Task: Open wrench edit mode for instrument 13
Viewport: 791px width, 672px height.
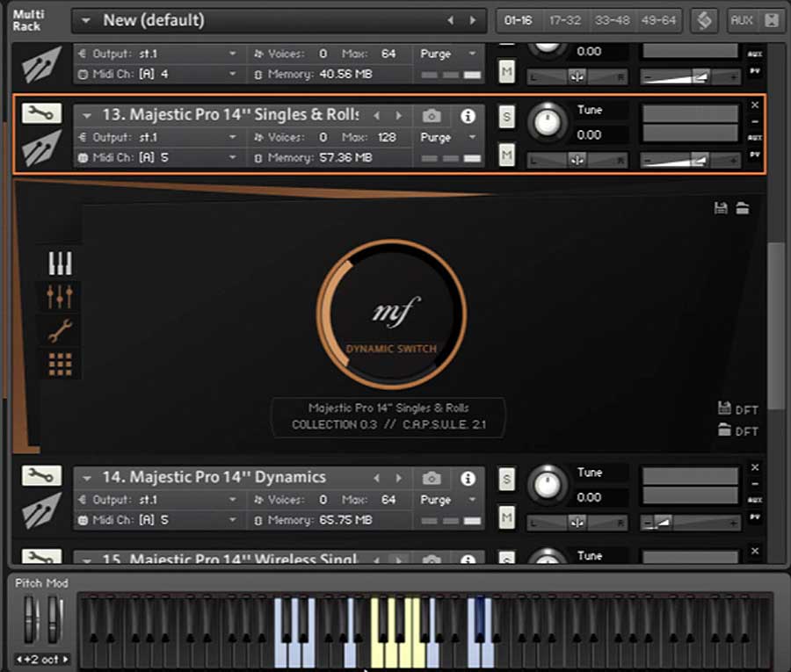Action: pos(42,113)
